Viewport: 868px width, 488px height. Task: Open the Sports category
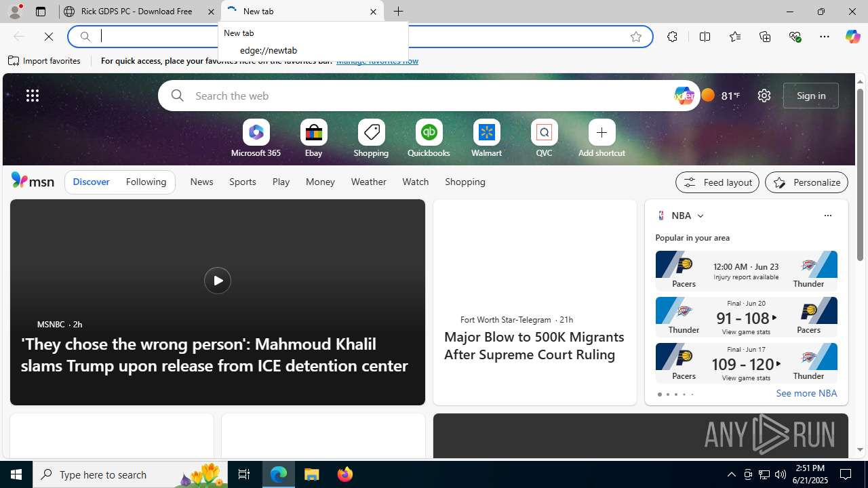(x=242, y=182)
